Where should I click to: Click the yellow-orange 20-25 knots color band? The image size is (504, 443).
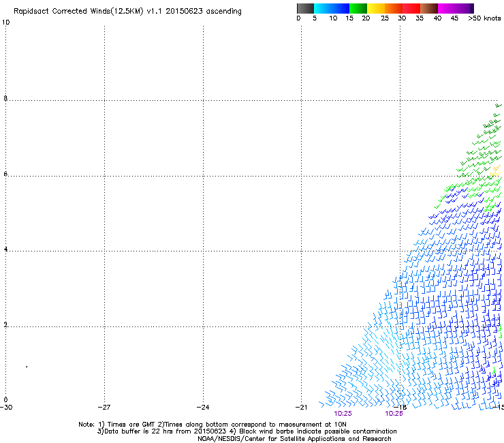coord(376,8)
